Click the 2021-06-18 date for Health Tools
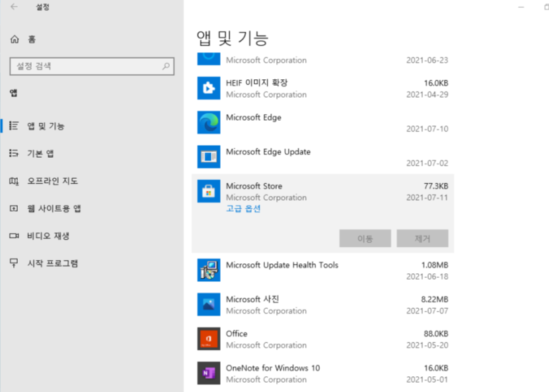The width and height of the screenshot is (549, 392). [427, 277]
